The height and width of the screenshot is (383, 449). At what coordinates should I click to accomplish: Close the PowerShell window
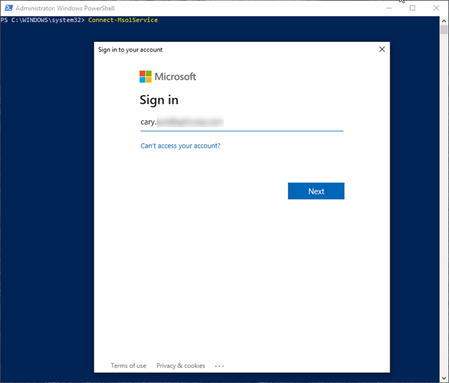click(x=436, y=8)
